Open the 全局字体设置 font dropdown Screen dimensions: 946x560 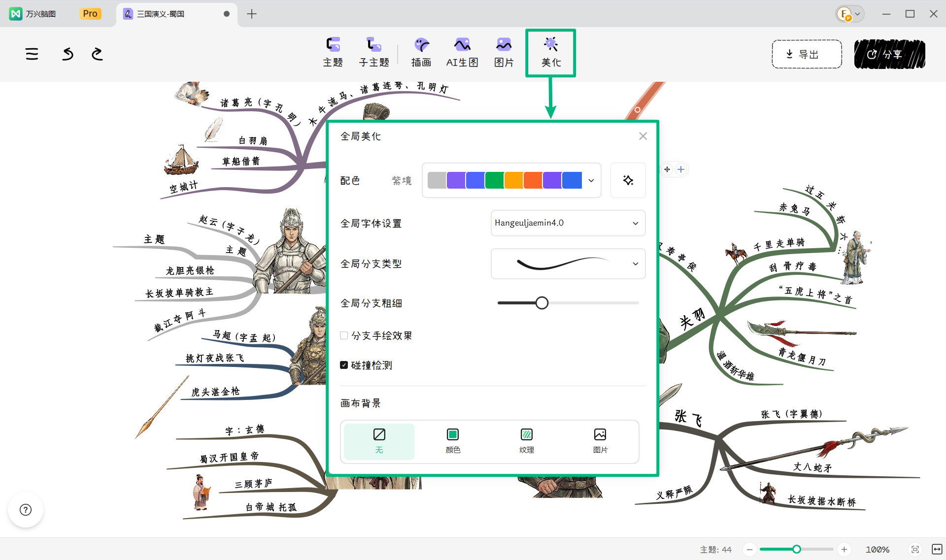(x=568, y=223)
